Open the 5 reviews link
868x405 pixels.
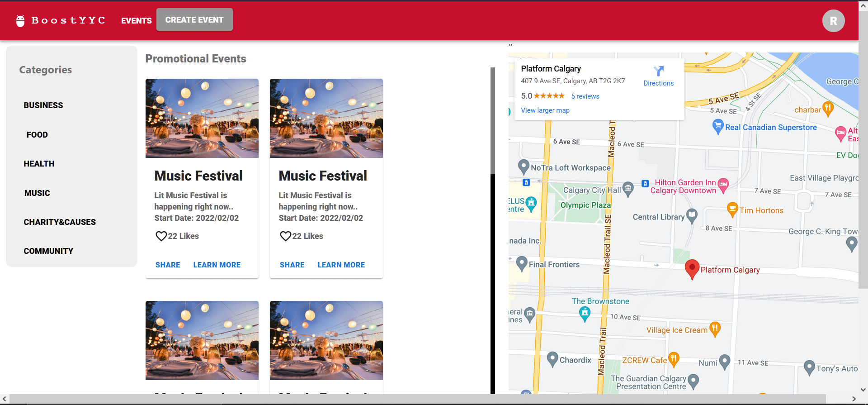tap(585, 96)
